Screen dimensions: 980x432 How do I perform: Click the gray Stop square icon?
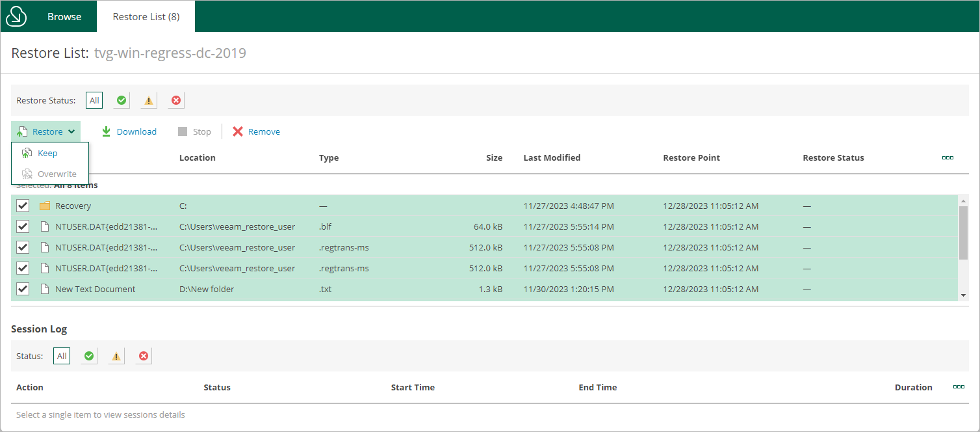tap(183, 131)
